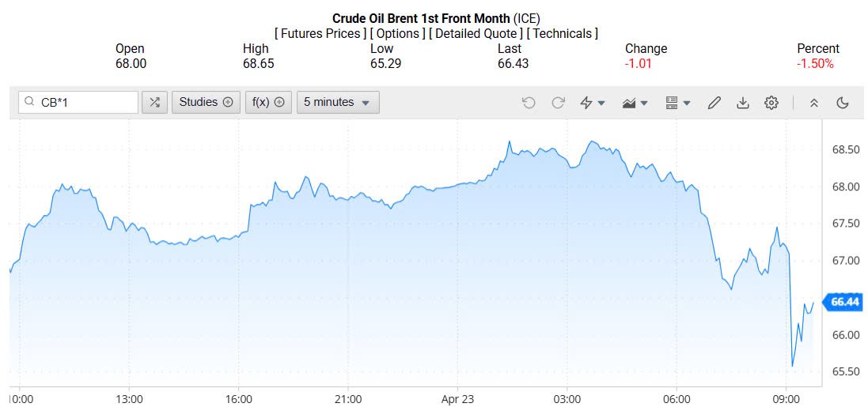View the Detailed Quote link

(474, 33)
